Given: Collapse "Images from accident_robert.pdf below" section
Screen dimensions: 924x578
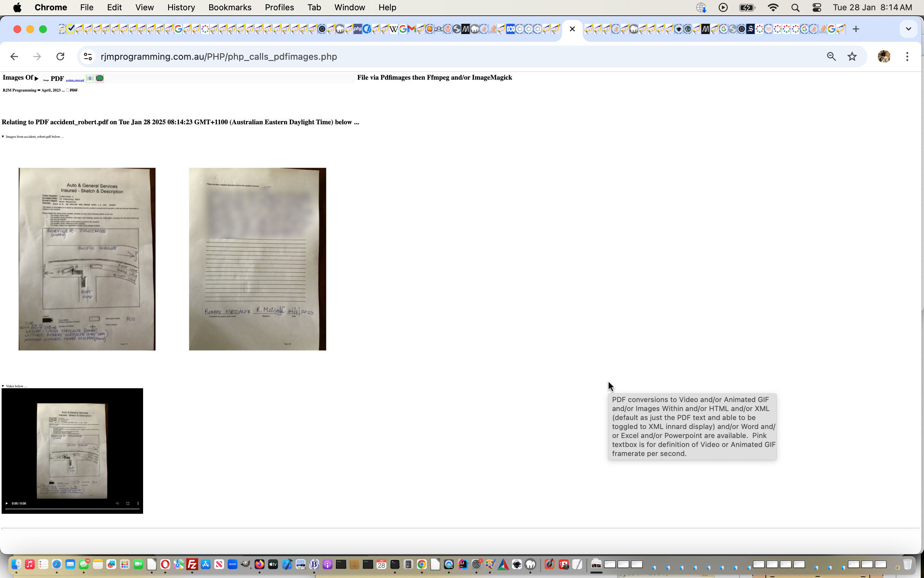Looking at the screenshot, I should (3, 136).
